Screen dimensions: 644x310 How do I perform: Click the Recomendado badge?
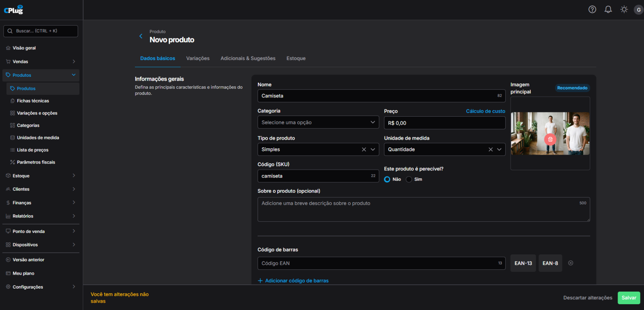point(572,88)
